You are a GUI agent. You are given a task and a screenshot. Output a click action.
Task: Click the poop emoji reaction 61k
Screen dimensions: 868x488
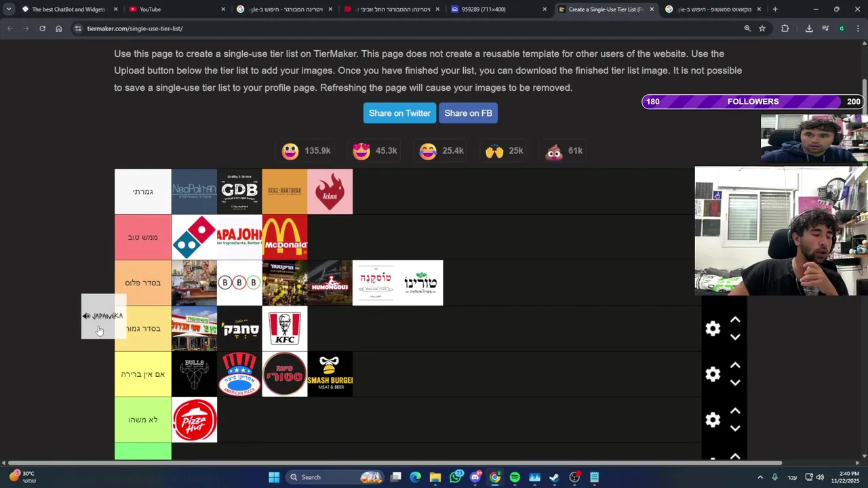(565, 150)
